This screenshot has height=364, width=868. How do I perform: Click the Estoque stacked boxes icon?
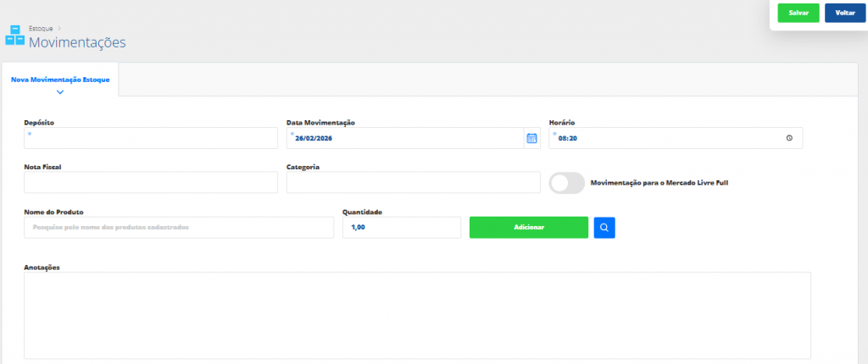(14, 35)
